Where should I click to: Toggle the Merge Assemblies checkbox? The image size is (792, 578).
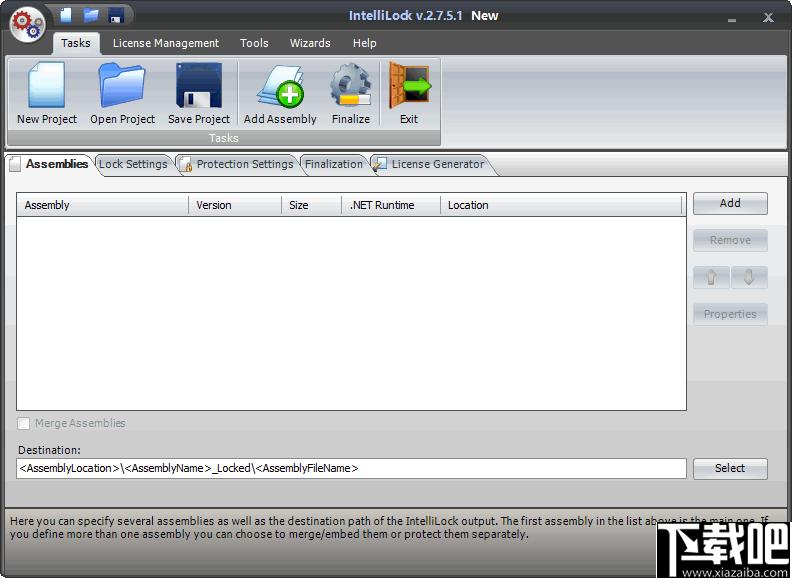coord(23,423)
